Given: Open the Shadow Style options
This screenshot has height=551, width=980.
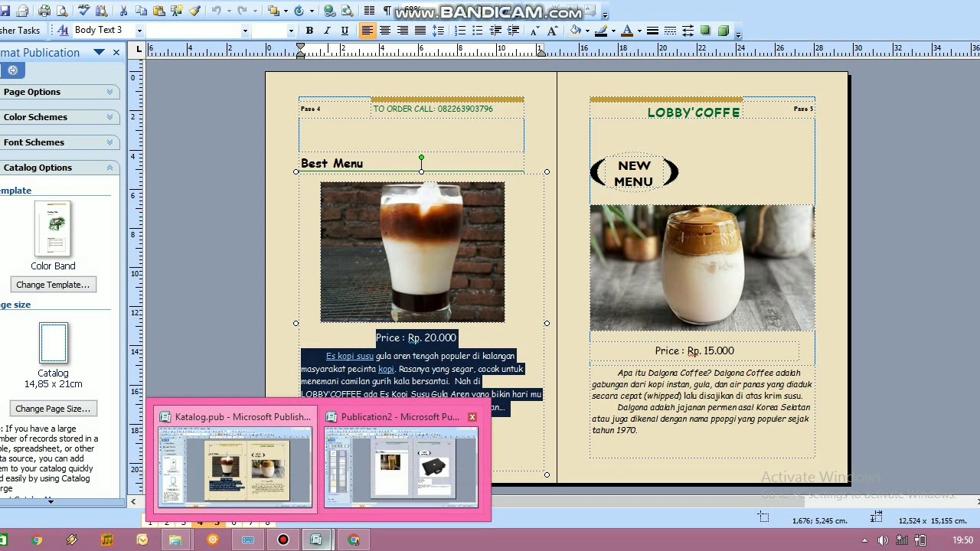Looking at the screenshot, I should coord(705,31).
